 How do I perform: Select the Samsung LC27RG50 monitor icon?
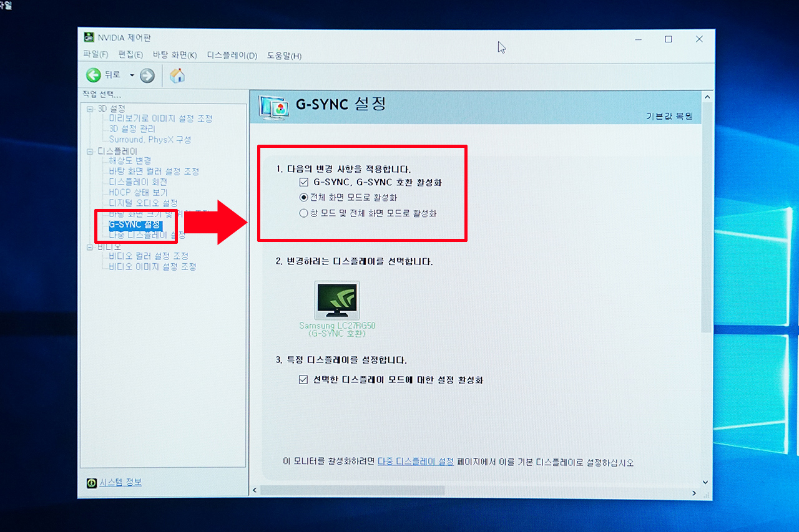pos(337,300)
